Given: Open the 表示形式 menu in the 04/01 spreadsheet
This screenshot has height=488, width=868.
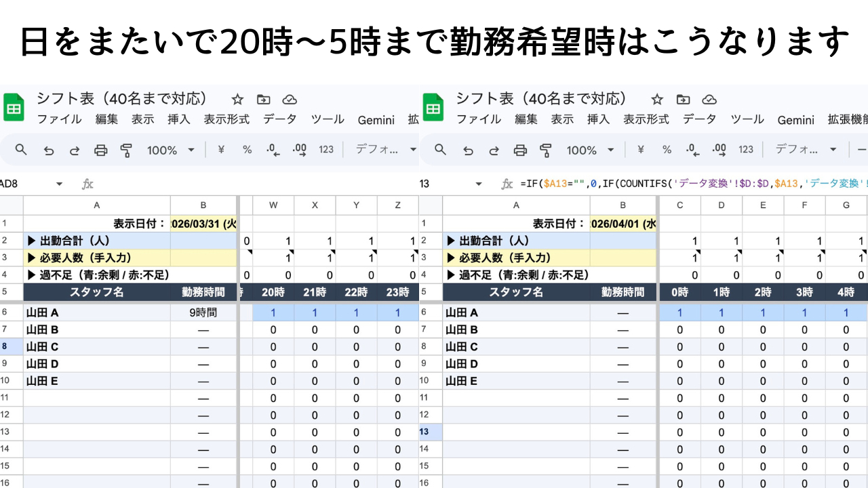Looking at the screenshot, I should pyautogui.click(x=646, y=119).
